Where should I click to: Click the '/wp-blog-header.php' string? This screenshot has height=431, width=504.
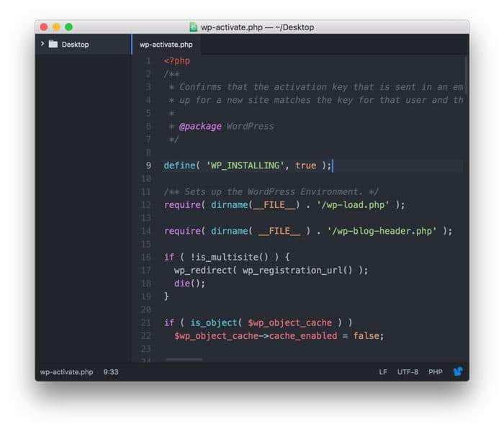tap(382, 231)
